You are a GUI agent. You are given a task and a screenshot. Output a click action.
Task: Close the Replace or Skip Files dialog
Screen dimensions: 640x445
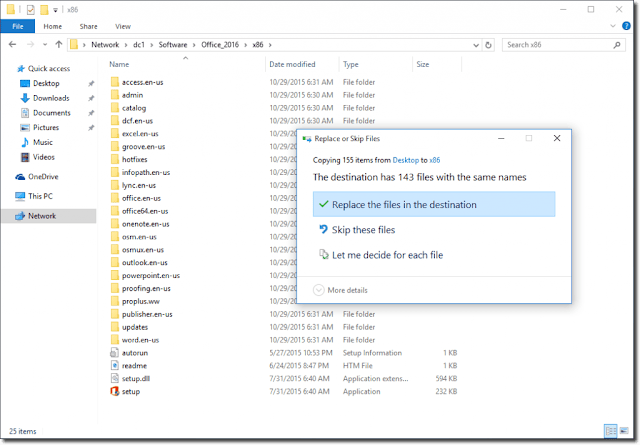[557, 138]
